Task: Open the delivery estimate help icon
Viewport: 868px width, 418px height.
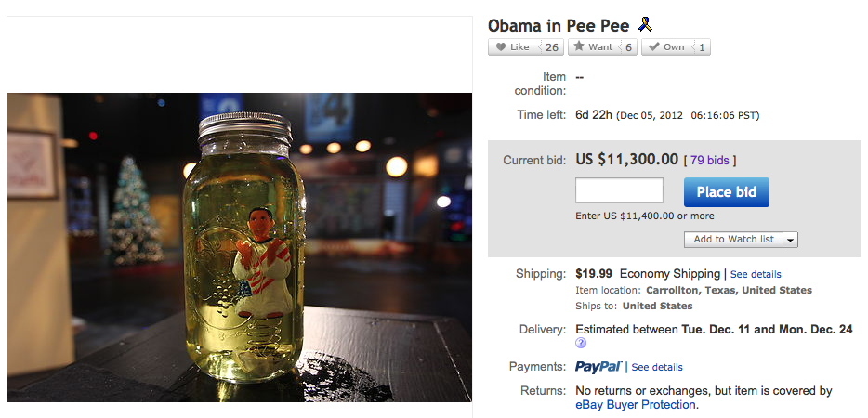Action: [581, 343]
